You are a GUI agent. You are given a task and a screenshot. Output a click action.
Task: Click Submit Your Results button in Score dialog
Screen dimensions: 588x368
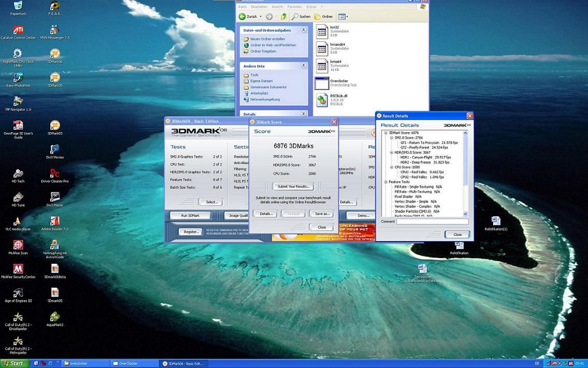coord(293,187)
